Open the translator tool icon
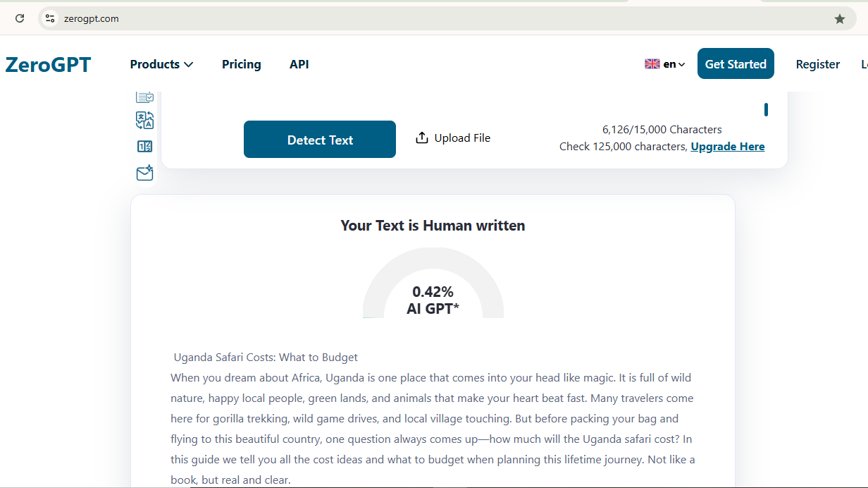 pos(144,121)
